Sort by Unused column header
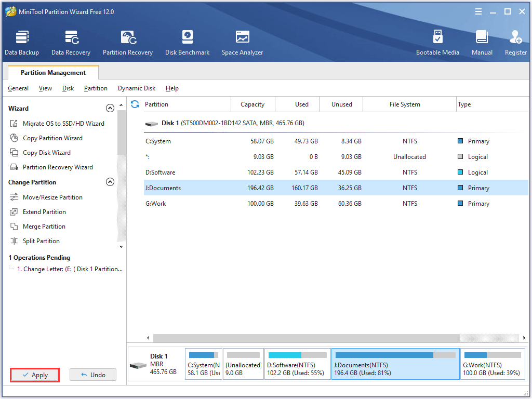Screen dimensions: 532x399 click(341, 104)
